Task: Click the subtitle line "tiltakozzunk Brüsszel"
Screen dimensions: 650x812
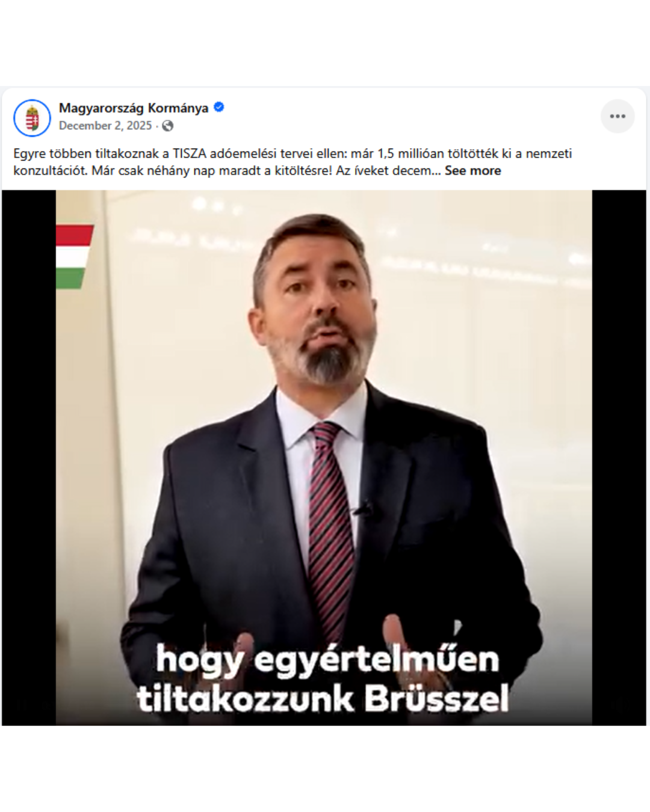Action: tap(323, 699)
